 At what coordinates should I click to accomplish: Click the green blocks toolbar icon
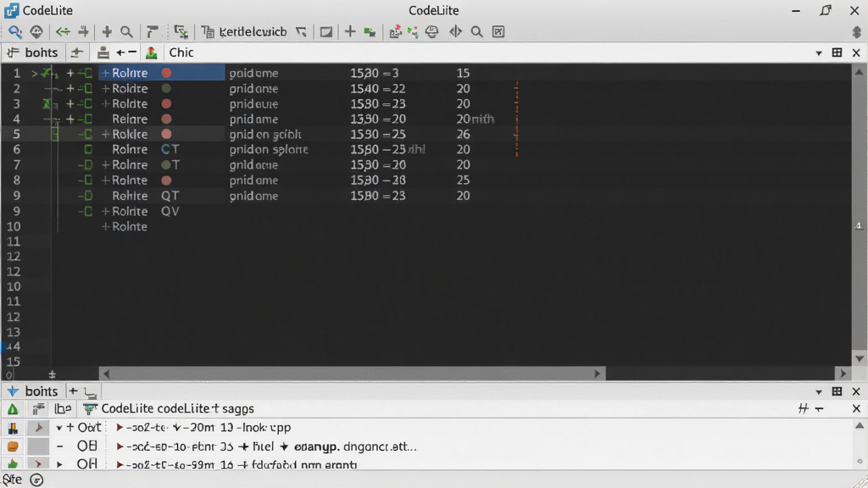(370, 32)
